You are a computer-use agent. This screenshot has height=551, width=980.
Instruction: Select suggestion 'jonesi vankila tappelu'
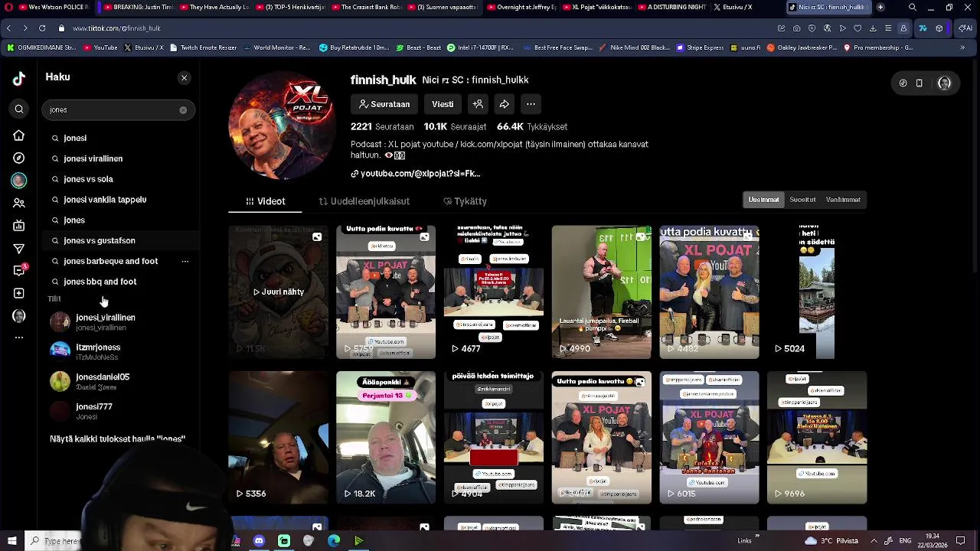105,200
